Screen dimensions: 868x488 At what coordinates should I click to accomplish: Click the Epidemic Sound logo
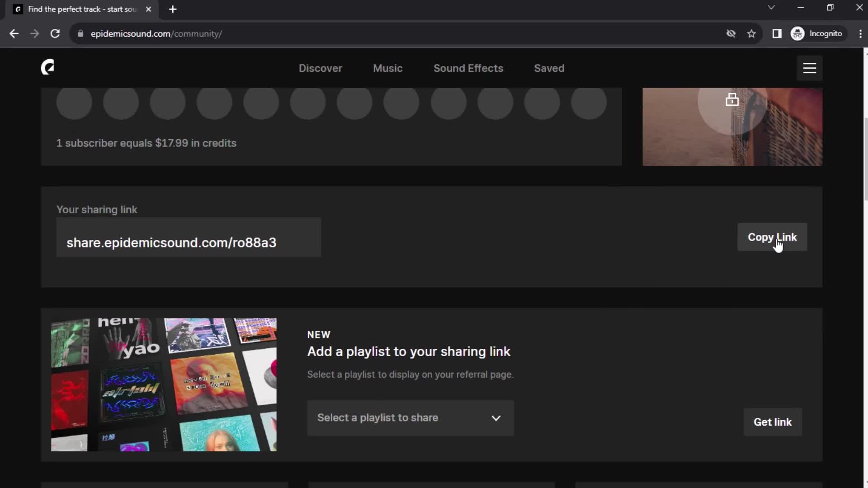point(47,67)
